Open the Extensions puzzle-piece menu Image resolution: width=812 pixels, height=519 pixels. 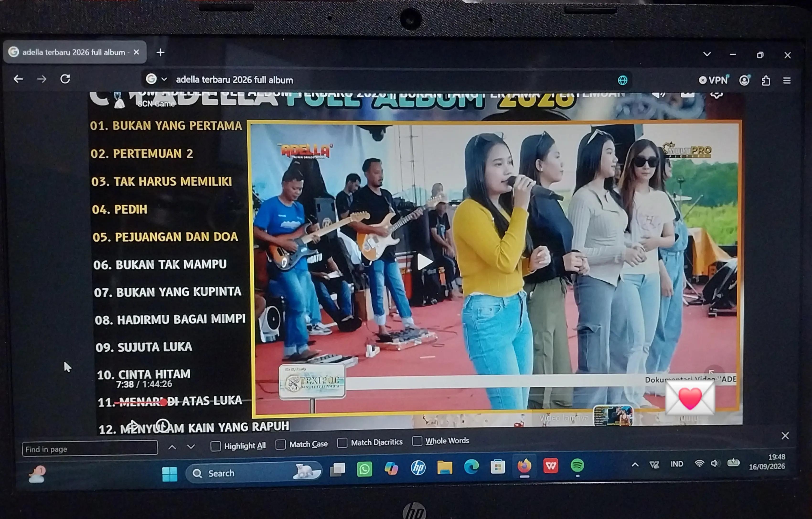click(x=766, y=81)
